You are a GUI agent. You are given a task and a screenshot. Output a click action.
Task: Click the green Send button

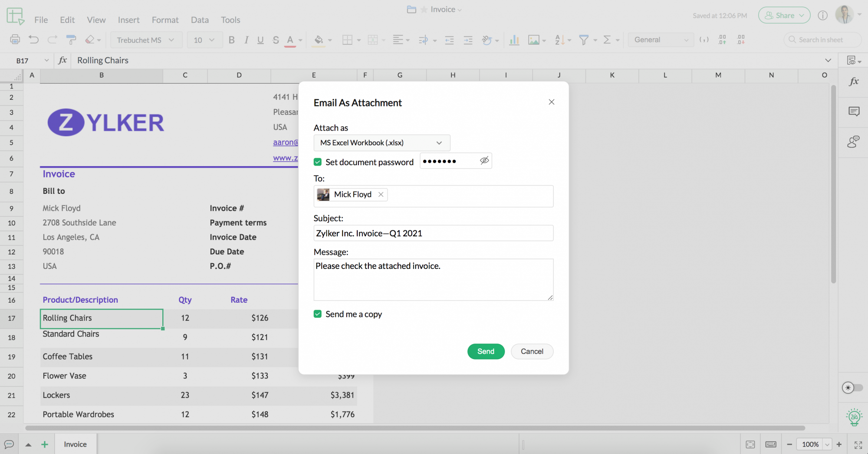[486, 351]
